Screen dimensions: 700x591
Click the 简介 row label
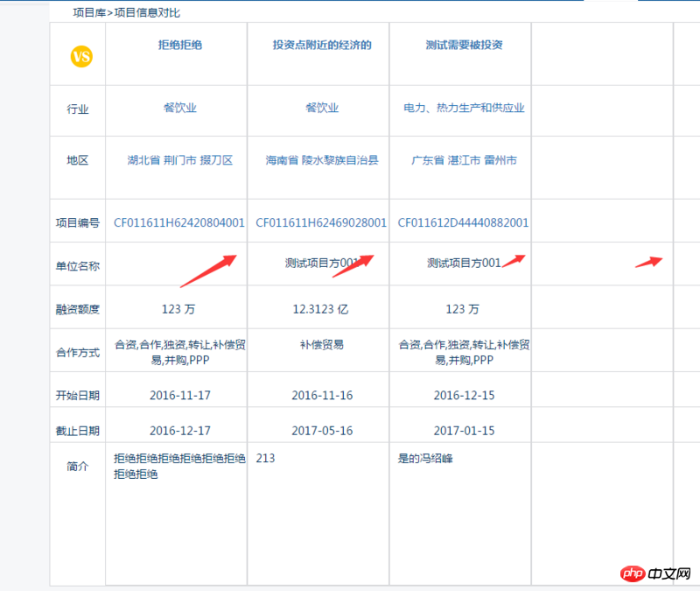[78, 467]
